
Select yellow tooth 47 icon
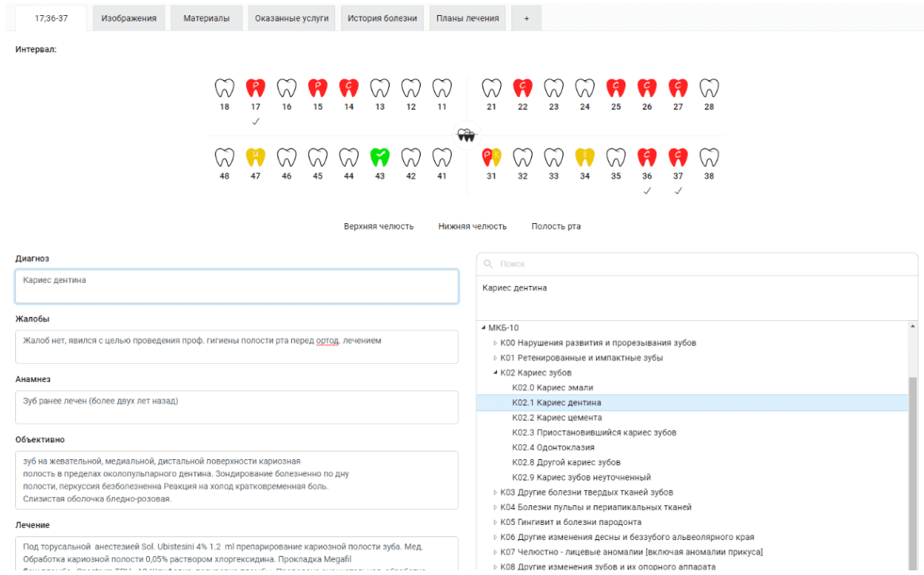coord(256,157)
